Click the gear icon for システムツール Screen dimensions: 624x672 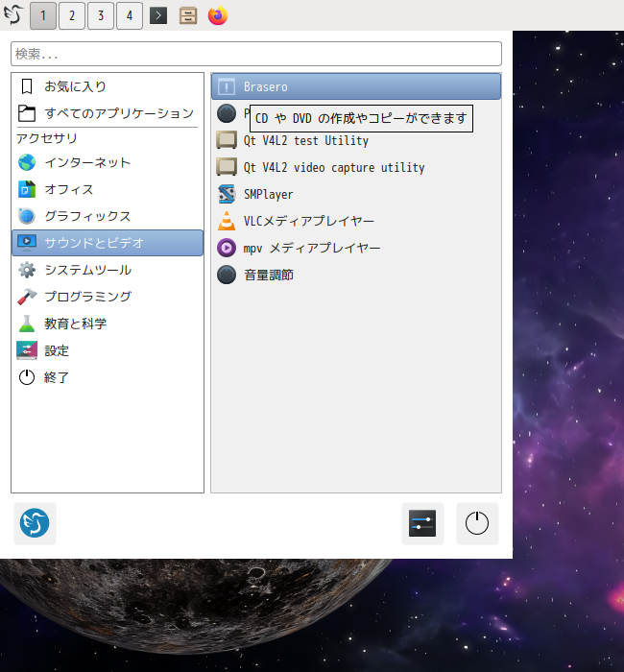point(27,270)
